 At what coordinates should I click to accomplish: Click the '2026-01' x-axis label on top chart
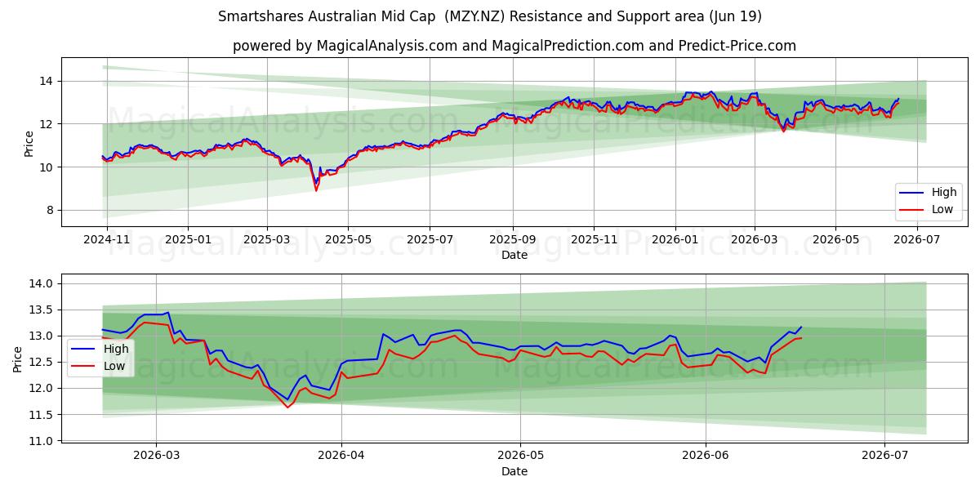pyautogui.click(x=675, y=241)
